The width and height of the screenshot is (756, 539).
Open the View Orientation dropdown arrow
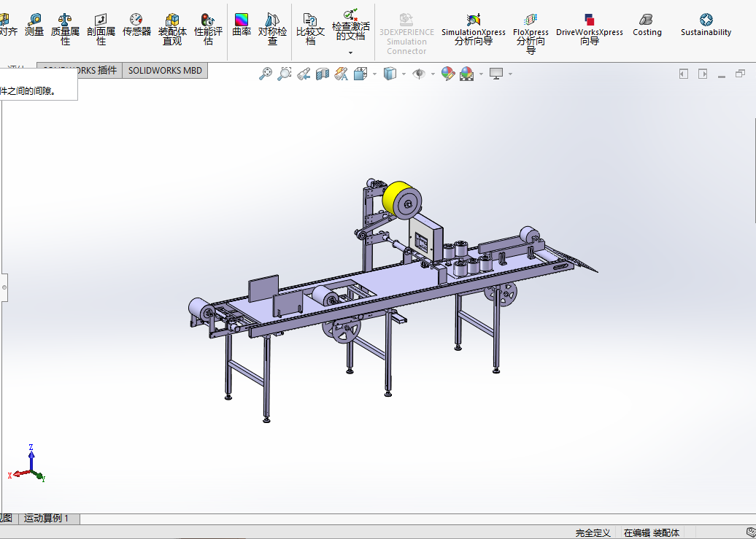(x=374, y=74)
